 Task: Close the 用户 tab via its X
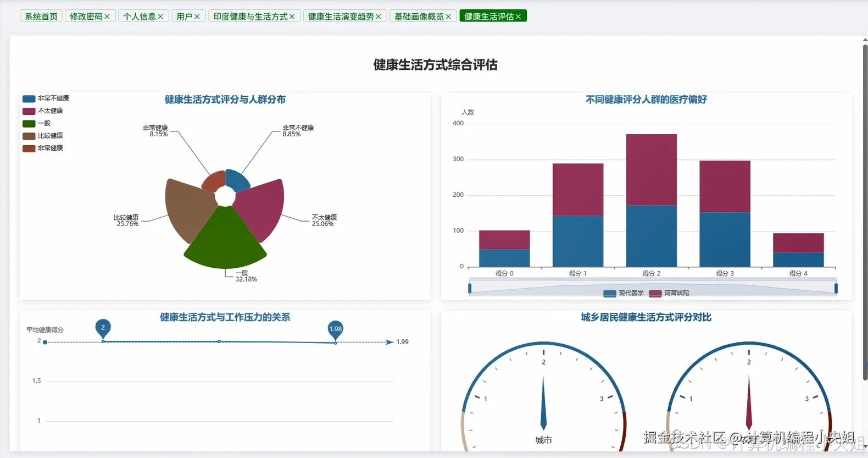197,16
